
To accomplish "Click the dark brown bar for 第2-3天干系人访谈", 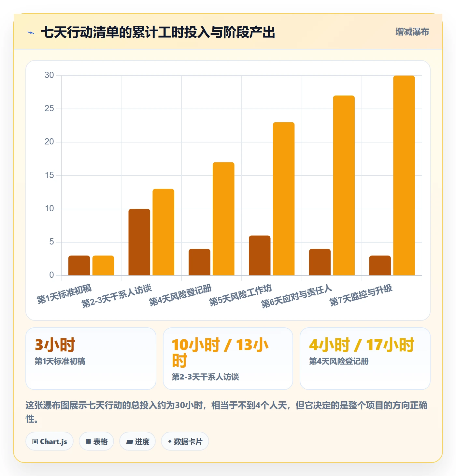I will [x=139, y=242].
